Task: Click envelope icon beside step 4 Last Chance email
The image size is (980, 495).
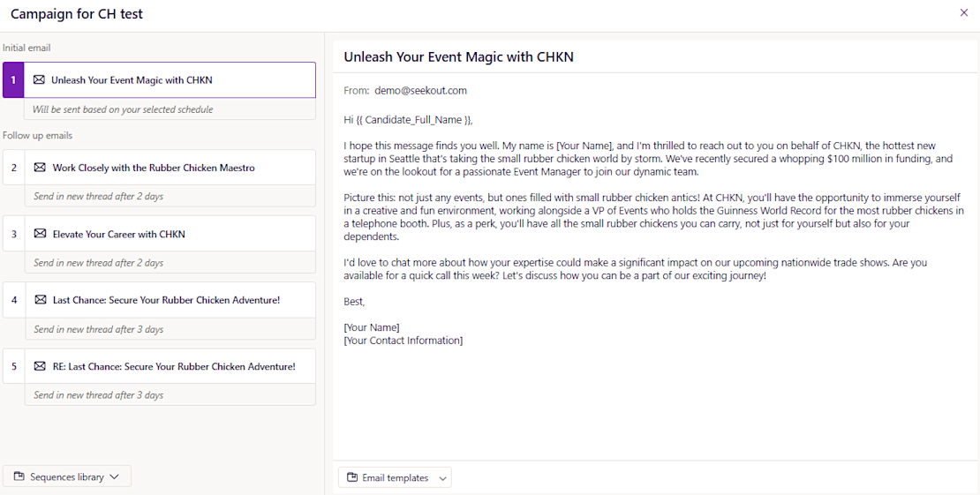Action: pyautogui.click(x=40, y=300)
